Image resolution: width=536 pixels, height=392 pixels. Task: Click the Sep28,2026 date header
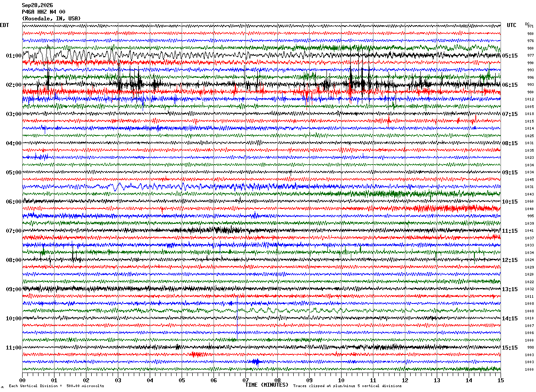click(x=37, y=5)
